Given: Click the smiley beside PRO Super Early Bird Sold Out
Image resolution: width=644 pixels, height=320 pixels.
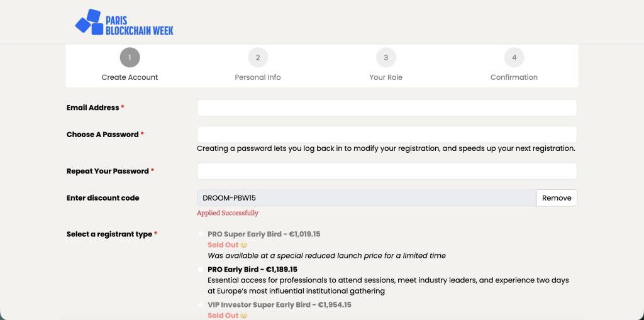Looking at the screenshot, I should click(244, 245).
